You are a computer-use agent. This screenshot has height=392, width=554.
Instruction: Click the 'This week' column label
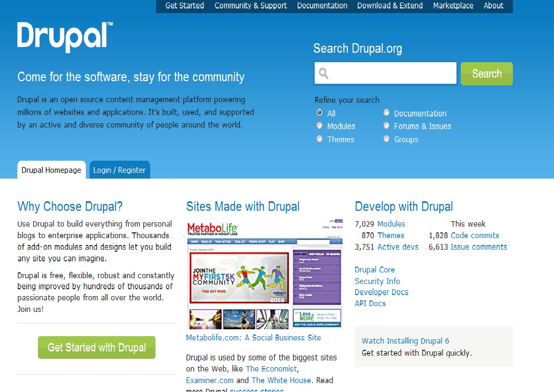(468, 224)
